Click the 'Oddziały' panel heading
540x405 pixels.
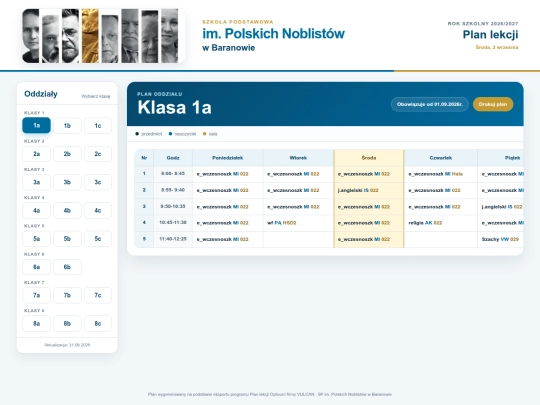(x=41, y=94)
